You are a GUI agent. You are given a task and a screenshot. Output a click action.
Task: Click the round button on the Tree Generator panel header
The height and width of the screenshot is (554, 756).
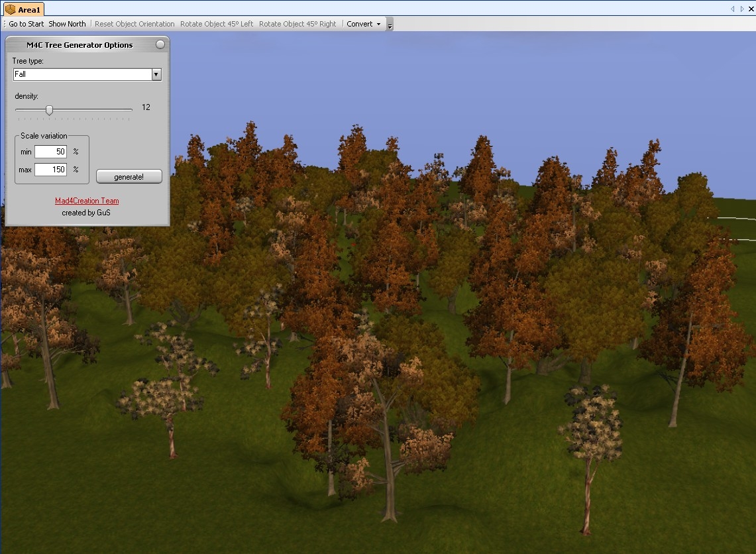(x=160, y=45)
